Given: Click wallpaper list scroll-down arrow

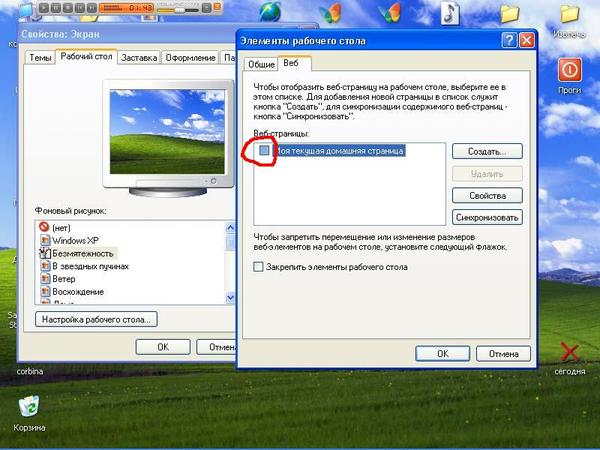Looking at the screenshot, I should [230, 297].
